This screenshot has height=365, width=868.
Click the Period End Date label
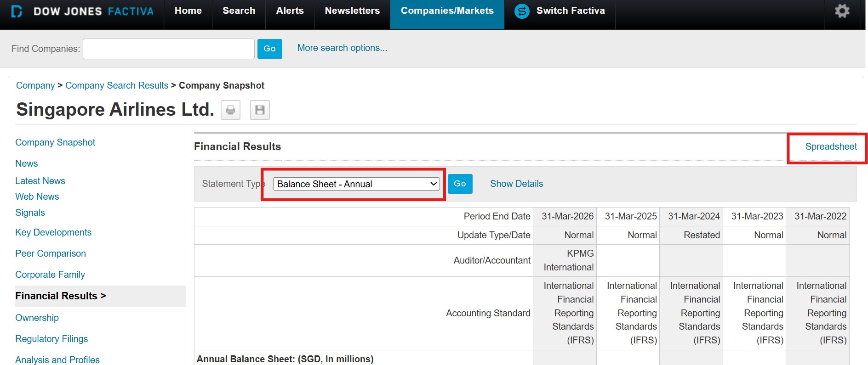coord(497,216)
